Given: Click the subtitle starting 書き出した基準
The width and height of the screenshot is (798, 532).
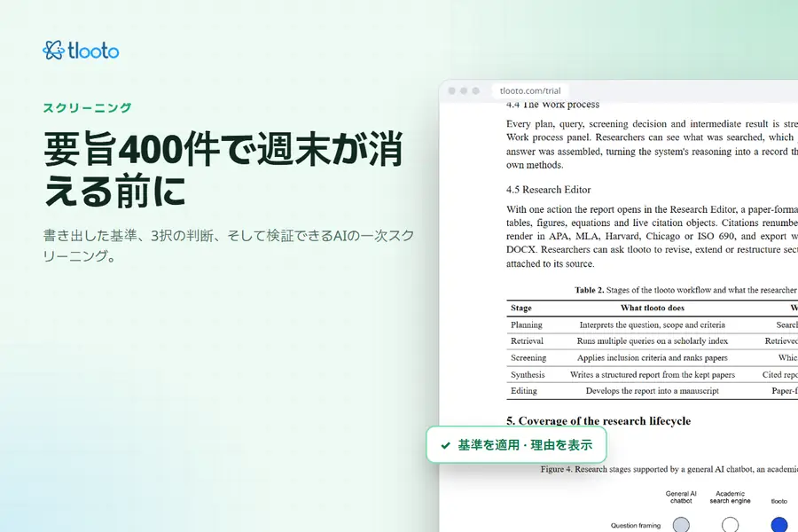Looking at the screenshot, I should [229, 246].
